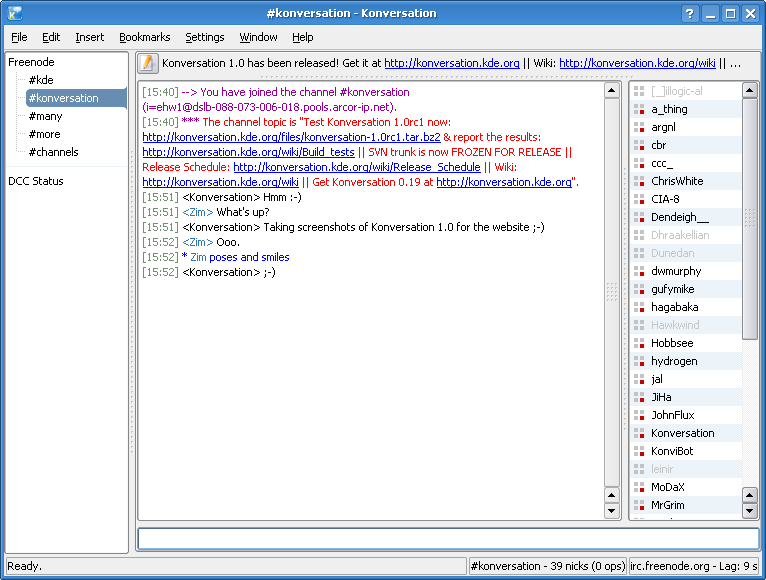Click status icon beside hydrogen nick
The width and height of the screenshot is (766, 580).
point(639,361)
